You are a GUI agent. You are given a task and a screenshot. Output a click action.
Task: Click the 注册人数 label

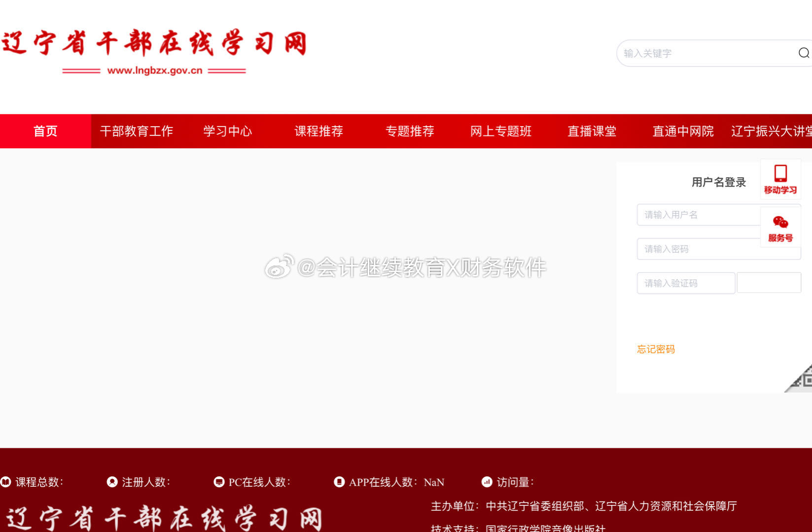click(146, 482)
